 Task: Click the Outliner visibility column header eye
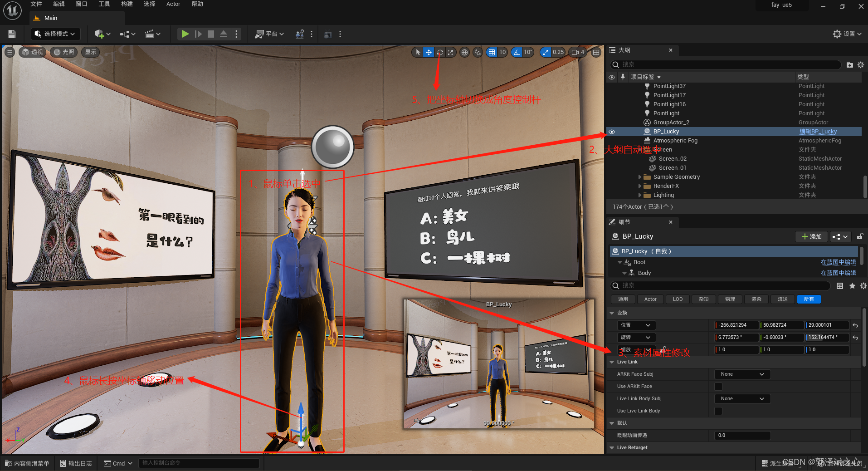(612, 77)
